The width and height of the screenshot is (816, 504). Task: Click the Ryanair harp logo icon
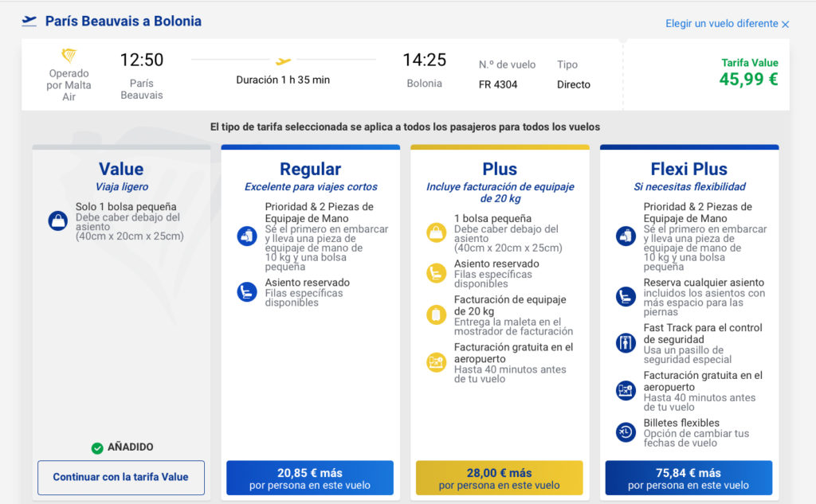point(69,56)
